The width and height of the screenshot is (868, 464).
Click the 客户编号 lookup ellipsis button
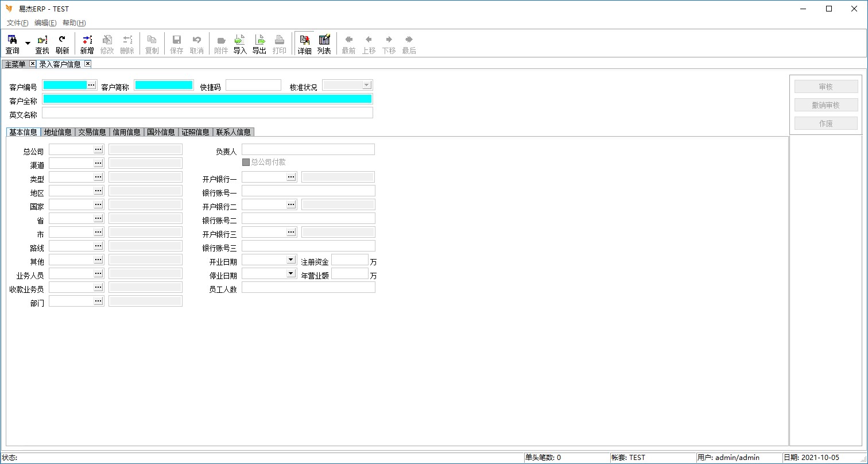(91, 85)
